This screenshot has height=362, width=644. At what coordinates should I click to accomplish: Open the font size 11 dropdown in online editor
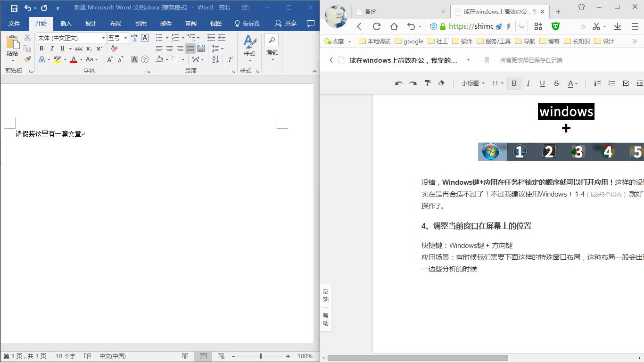(498, 83)
